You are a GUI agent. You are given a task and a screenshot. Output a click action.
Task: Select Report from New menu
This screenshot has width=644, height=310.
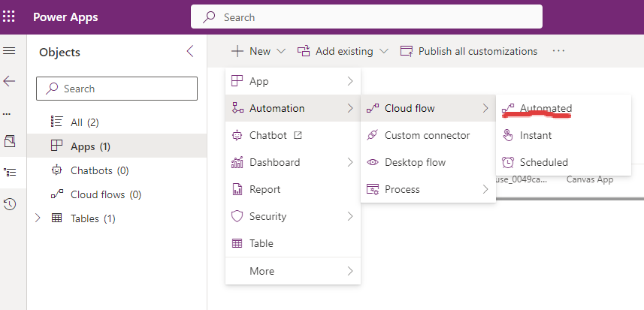coord(293,189)
